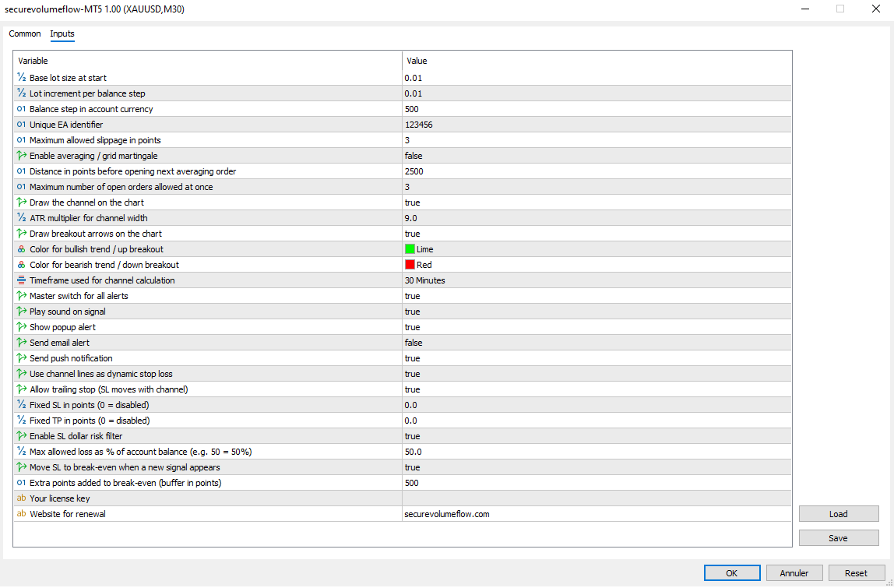Click the arrow icon beside Enable averaging martingale
The image size is (894, 588).
20,155
